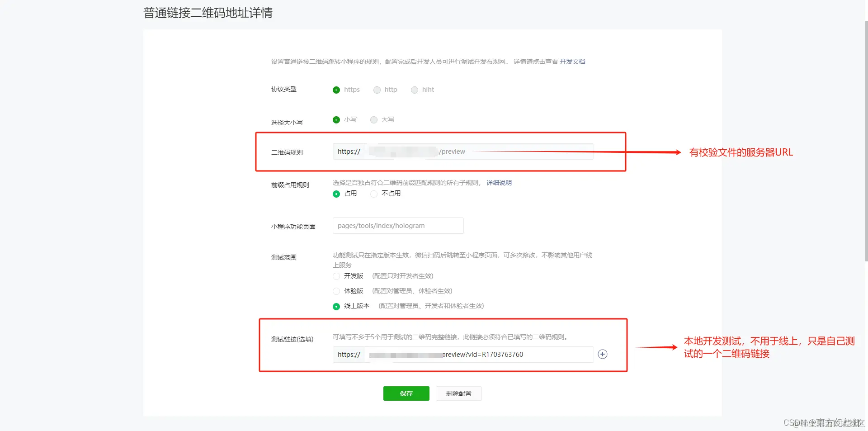This screenshot has height=431, width=868.
Task: Click the 保存 save button
Action: tap(406, 393)
